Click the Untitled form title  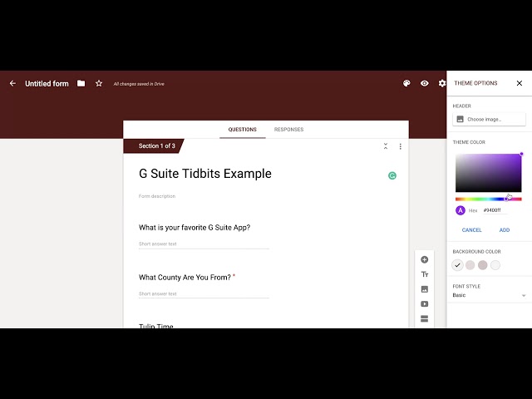point(47,83)
